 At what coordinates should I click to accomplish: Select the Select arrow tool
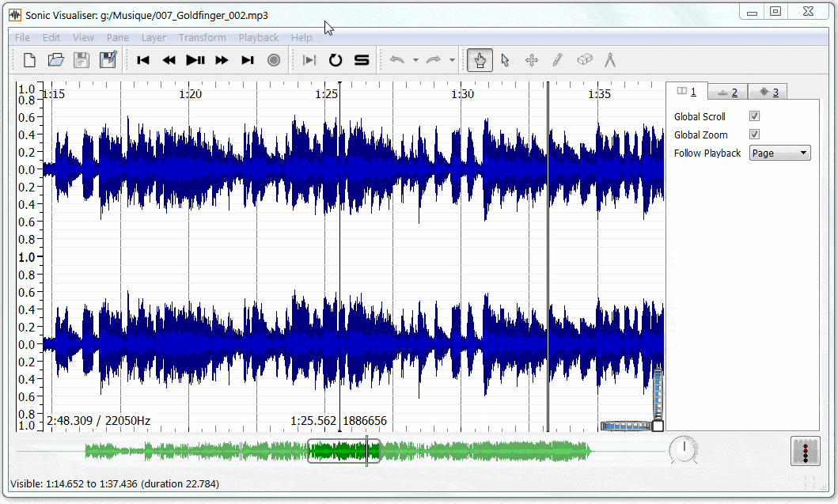pos(506,60)
